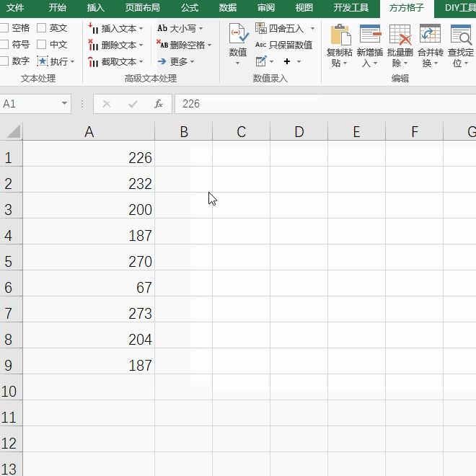
Task: Switch to the 视图 ribbon tab
Action: tap(304, 8)
